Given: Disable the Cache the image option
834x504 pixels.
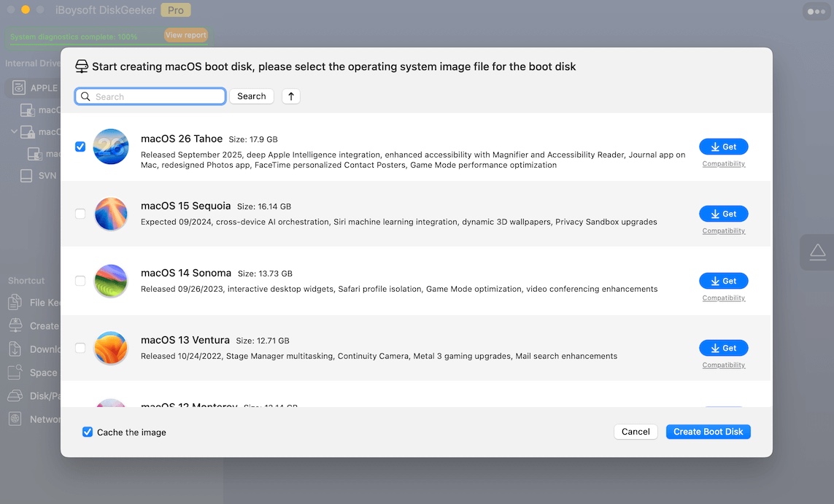Looking at the screenshot, I should [x=87, y=432].
